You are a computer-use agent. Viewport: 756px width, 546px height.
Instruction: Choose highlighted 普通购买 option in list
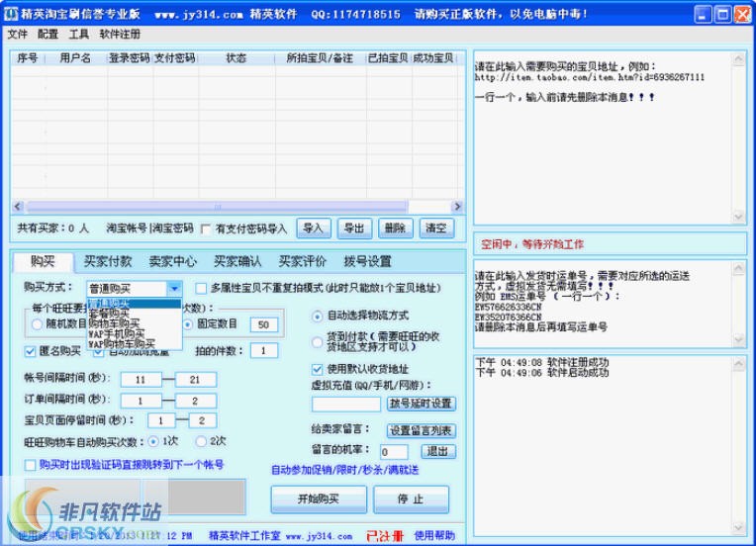(134, 304)
